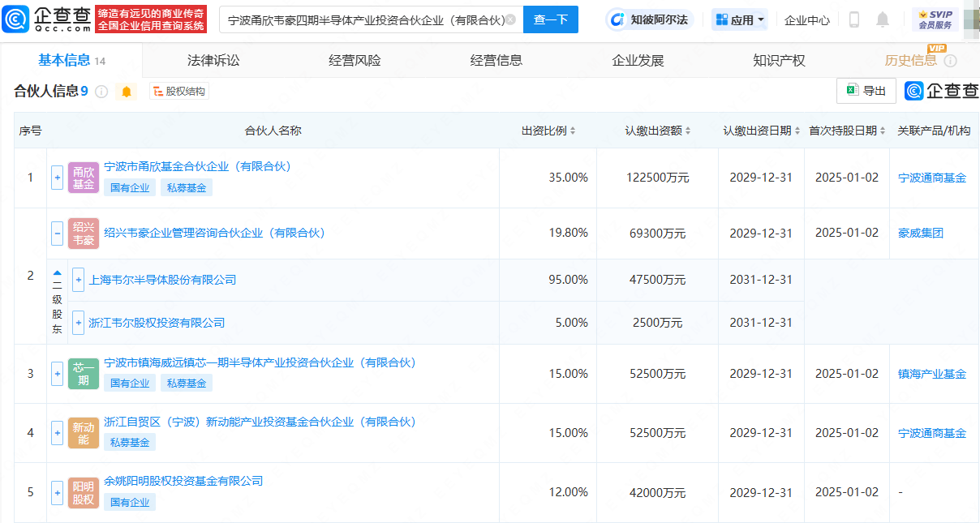
Task: Click 19.80% ratio cell
Action: [568, 233]
